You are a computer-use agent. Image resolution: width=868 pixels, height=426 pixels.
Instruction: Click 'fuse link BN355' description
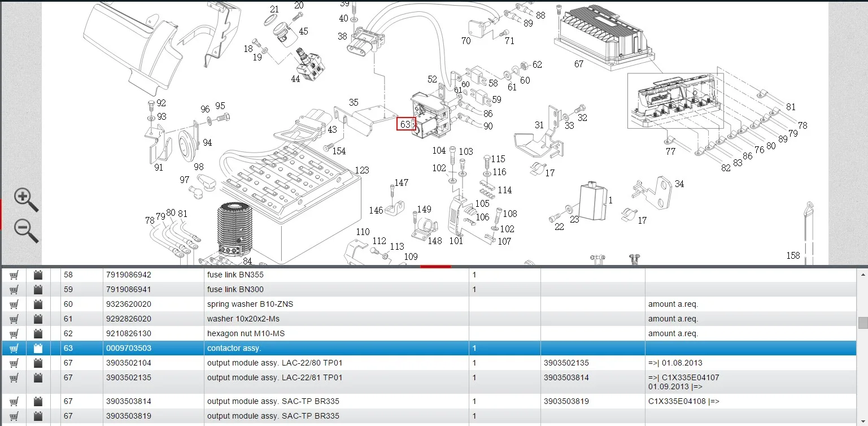[x=235, y=275]
